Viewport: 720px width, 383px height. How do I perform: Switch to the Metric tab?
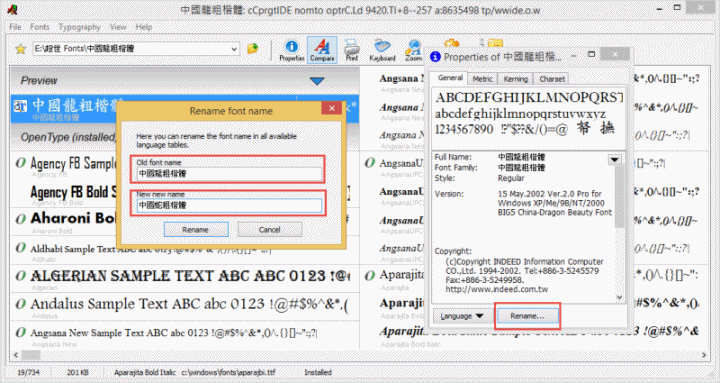coord(483,79)
